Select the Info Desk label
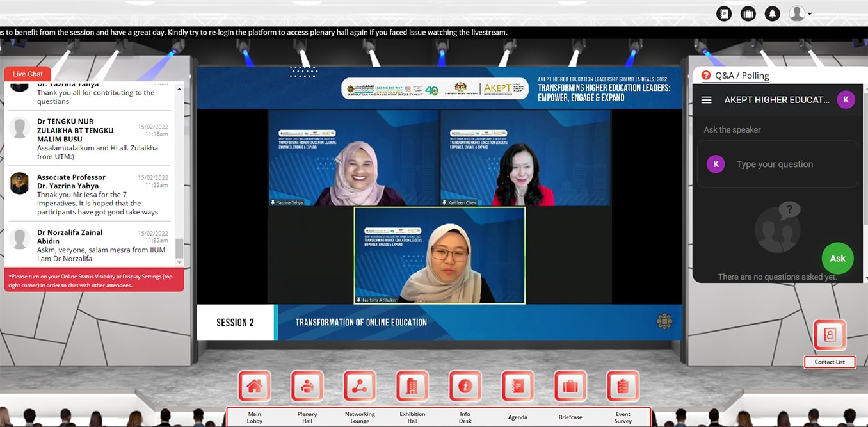Screen dimensions: 868x427 coord(465,417)
